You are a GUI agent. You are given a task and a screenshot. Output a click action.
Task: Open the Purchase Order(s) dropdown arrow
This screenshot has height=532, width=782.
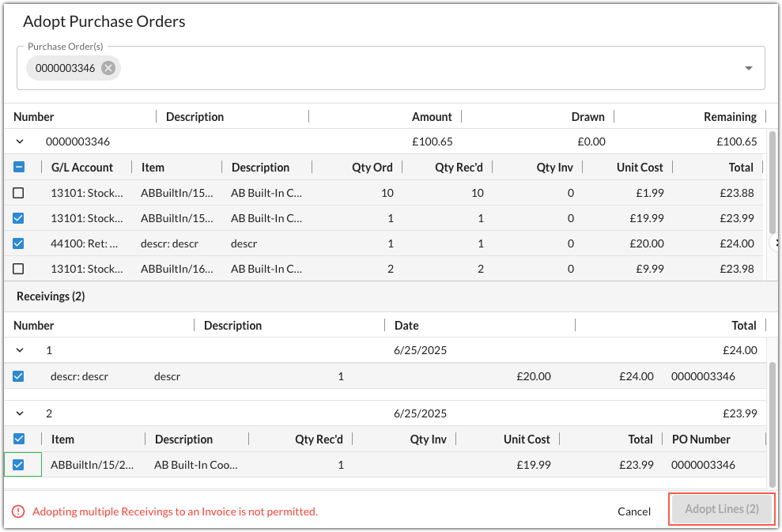(x=748, y=68)
